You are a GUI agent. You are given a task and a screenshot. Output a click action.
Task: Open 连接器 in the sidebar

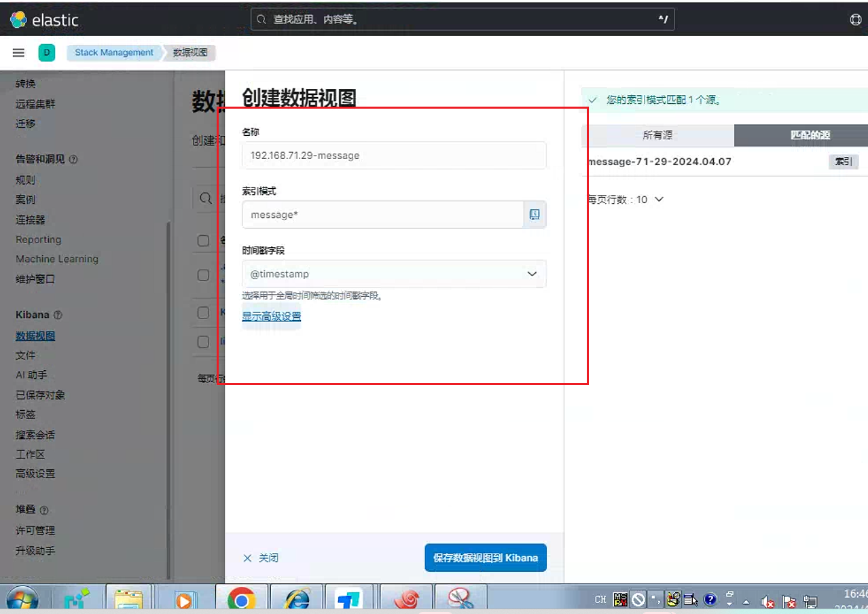tap(31, 220)
